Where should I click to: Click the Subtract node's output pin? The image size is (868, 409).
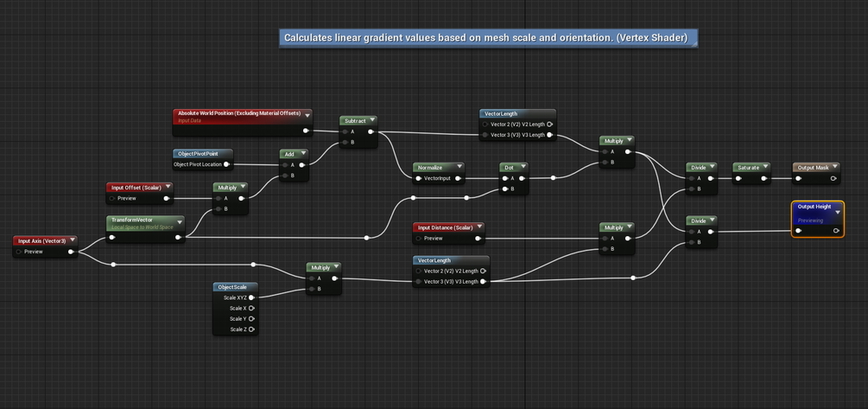point(371,132)
